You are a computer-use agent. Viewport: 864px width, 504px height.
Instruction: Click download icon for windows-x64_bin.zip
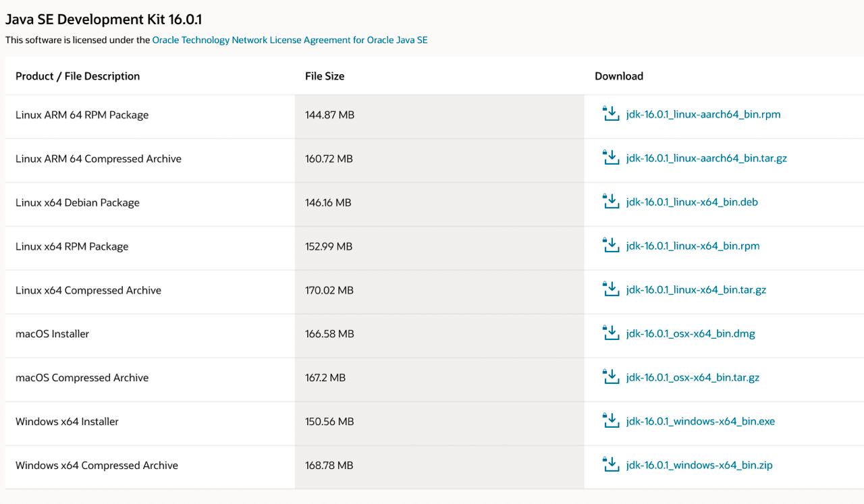610,464
